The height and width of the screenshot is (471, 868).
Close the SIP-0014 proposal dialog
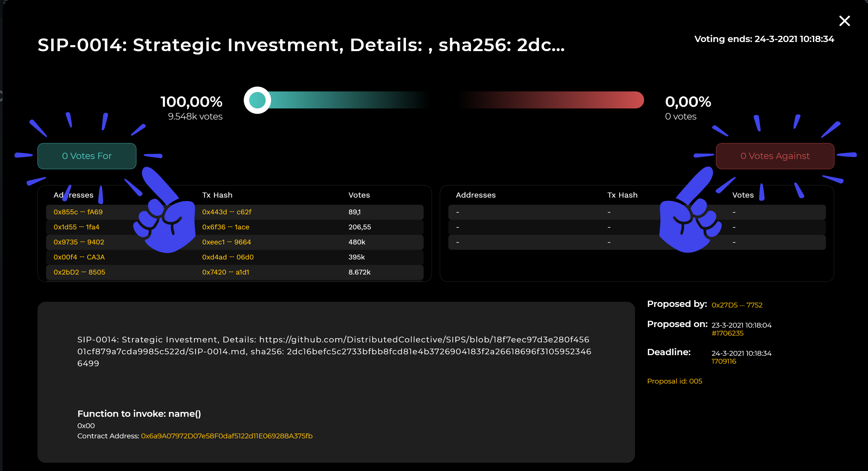(844, 21)
